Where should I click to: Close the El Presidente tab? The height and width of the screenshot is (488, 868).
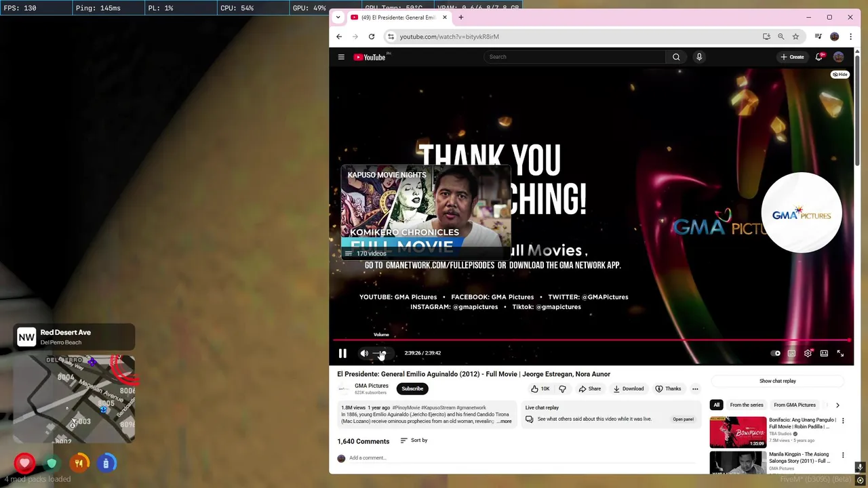coord(445,17)
